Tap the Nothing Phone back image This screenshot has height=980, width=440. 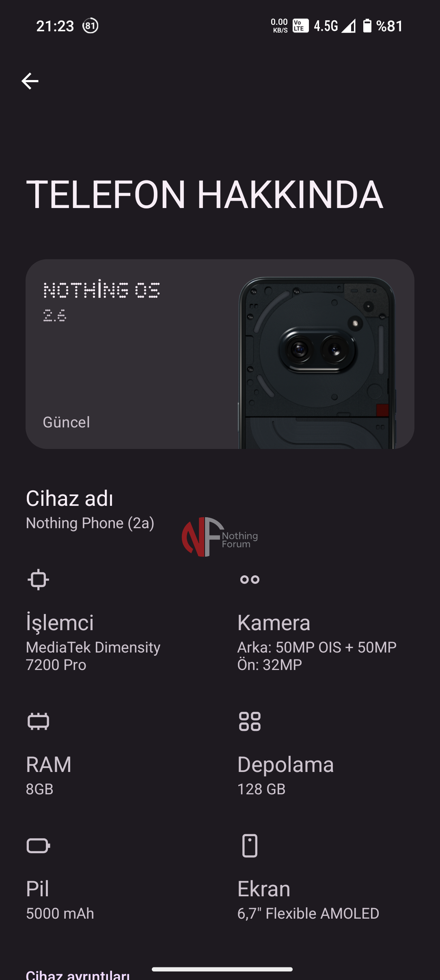point(317,363)
